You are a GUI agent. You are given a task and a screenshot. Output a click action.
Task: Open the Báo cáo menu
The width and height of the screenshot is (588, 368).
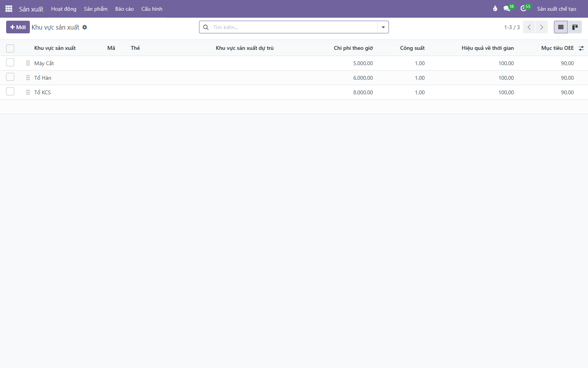tap(124, 9)
